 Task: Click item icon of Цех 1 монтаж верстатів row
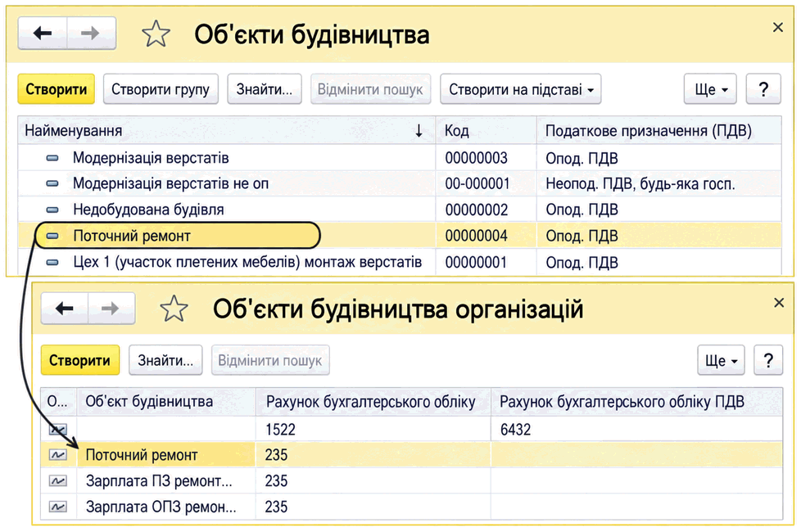coord(52,263)
